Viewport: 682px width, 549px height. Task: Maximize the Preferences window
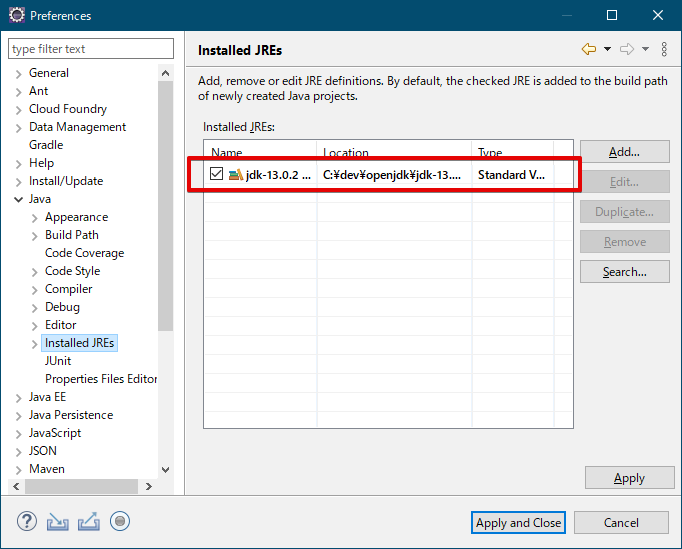pyautogui.click(x=612, y=15)
